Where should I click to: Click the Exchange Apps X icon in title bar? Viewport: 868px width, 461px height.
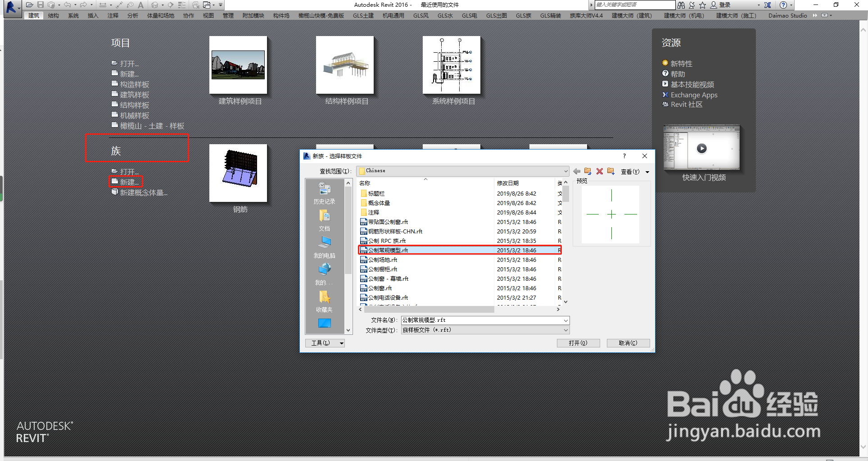(x=768, y=5)
